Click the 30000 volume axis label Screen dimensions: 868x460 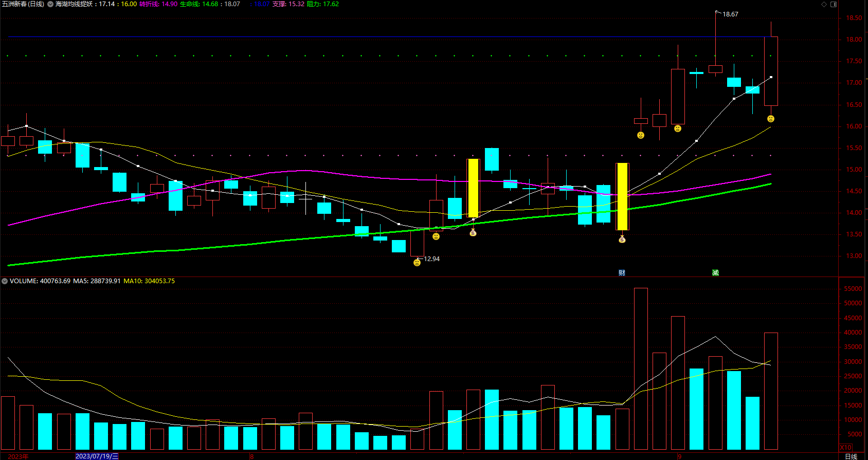coord(853,362)
